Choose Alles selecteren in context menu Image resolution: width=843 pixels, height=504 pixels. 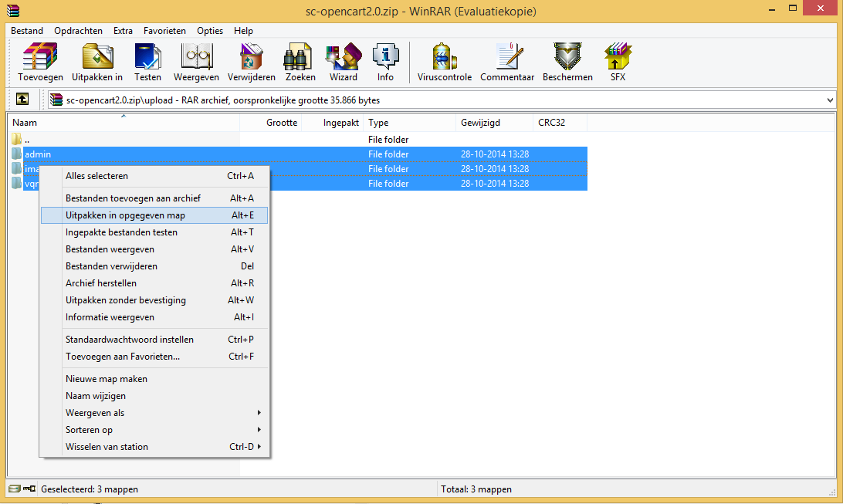click(154, 176)
